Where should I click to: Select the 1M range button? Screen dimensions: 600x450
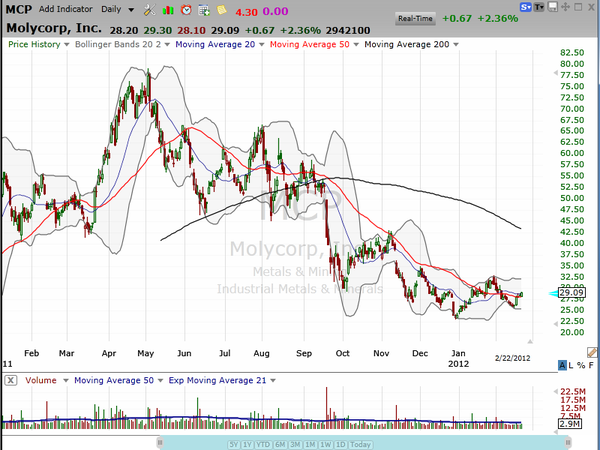310,445
